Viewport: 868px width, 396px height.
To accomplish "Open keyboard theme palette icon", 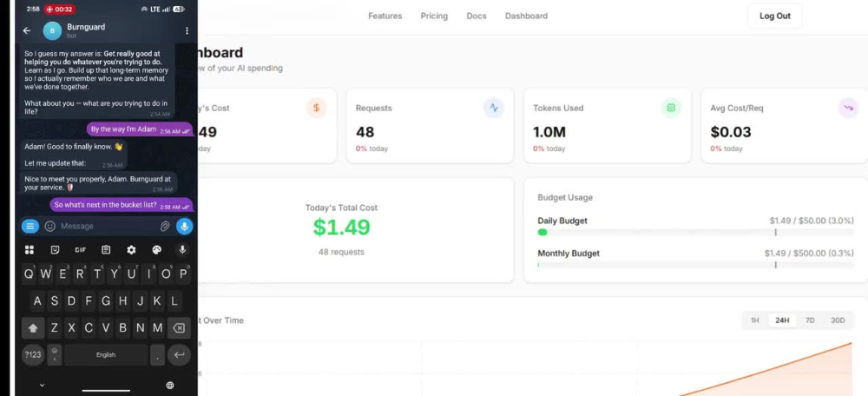I will [x=156, y=250].
